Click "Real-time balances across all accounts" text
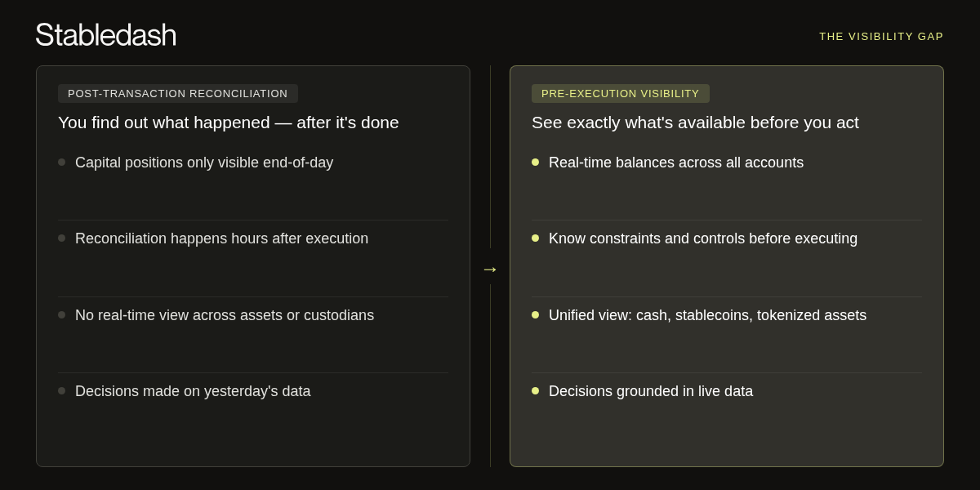 point(676,163)
